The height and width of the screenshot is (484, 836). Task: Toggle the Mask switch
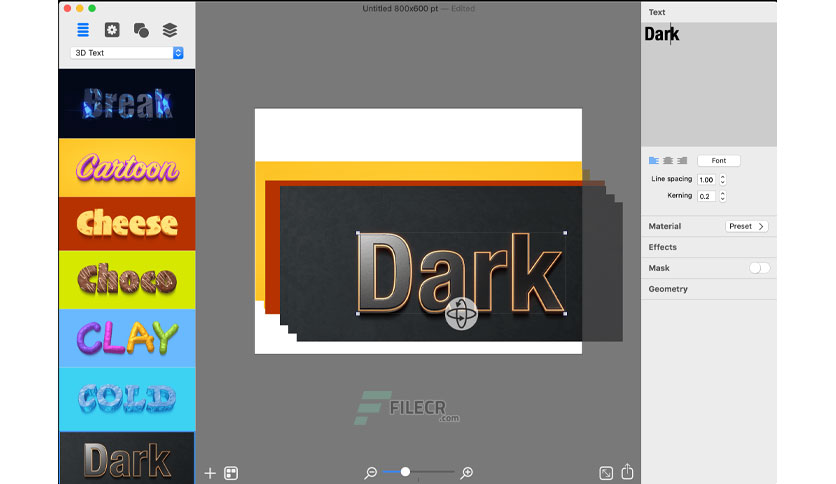(x=759, y=268)
